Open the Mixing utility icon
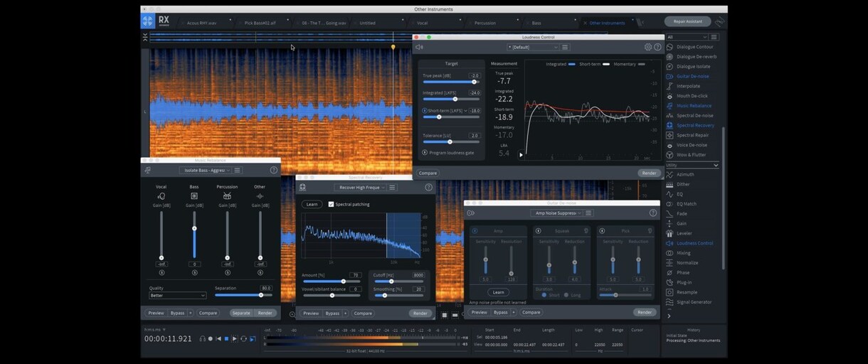Viewport: 868px width, 364px height. 669,253
